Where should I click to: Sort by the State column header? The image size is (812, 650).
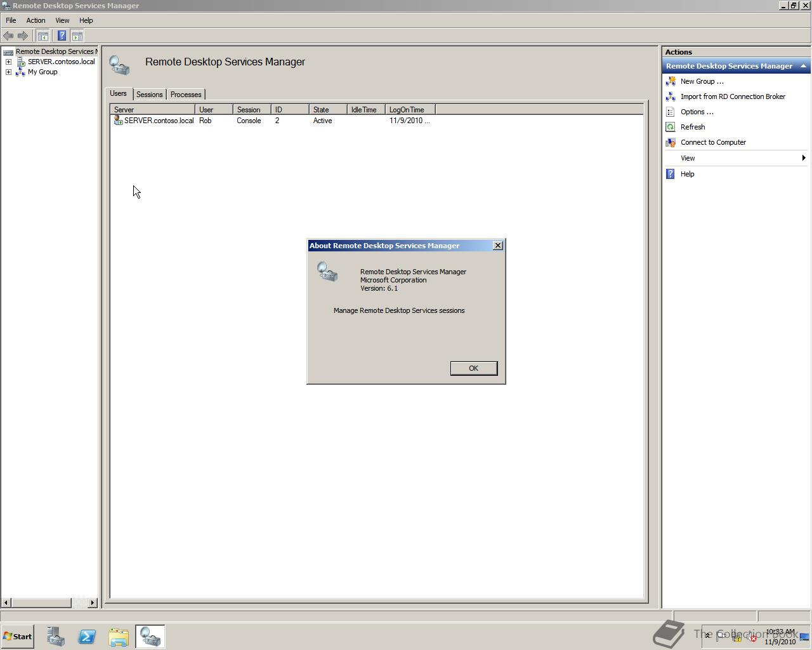pos(328,110)
